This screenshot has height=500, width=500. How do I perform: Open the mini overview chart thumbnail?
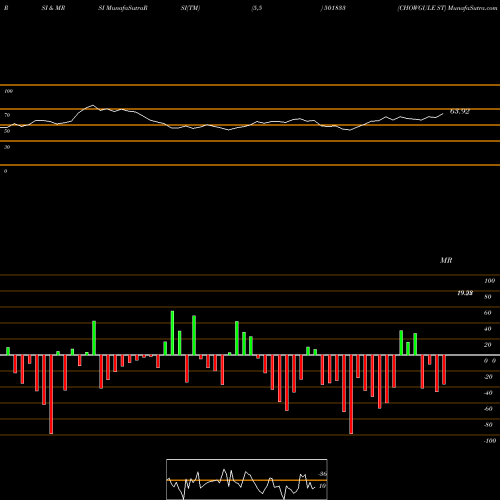247,479
